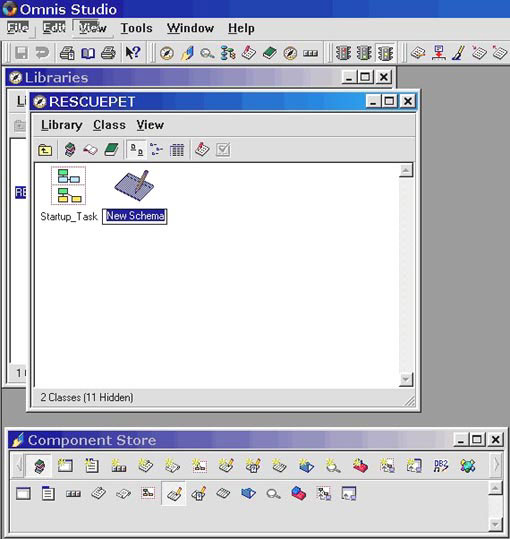Toggle large icons view in RESCUEPET toolbar
Image resolution: width=510 pixels, height=539 pixels.
(136, 150)
